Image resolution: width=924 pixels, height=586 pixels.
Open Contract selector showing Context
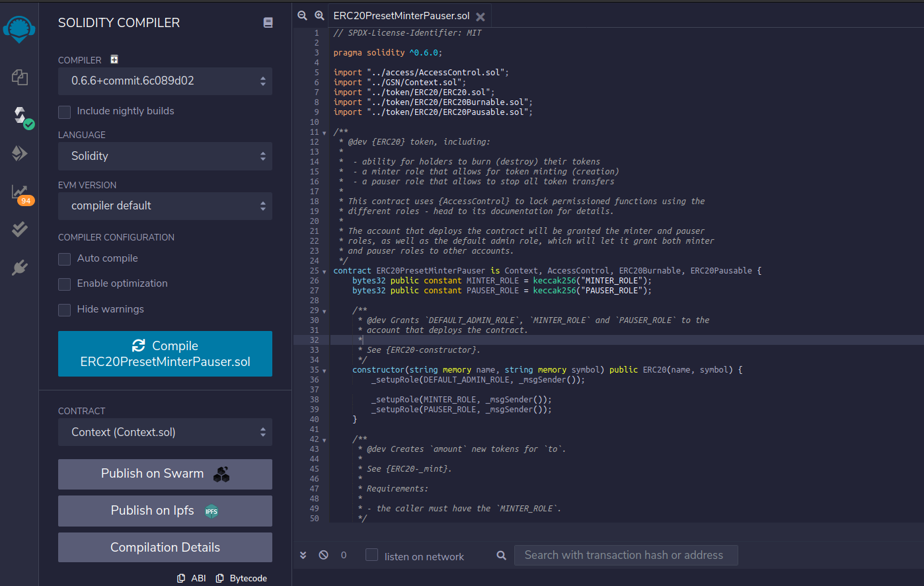tap(165, 432)
